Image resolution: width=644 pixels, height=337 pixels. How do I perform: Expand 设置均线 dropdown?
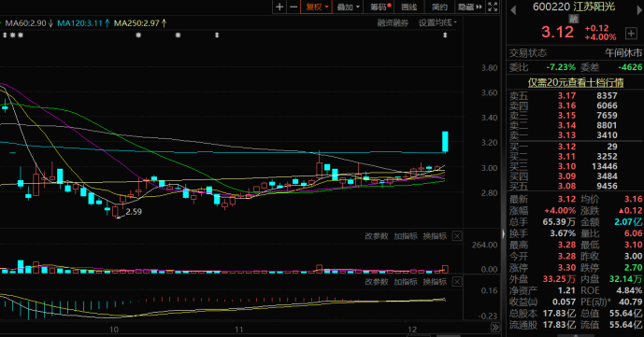click(x=437, y=23)
